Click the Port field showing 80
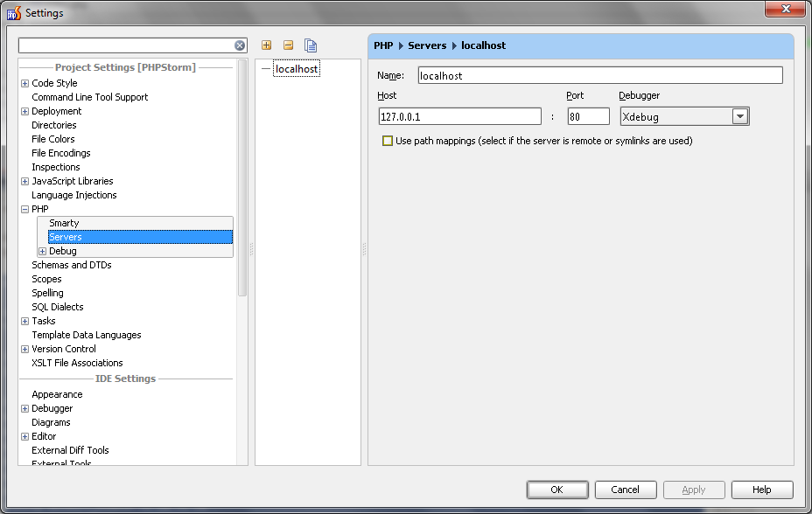812x514 pixels. (588, 116)
